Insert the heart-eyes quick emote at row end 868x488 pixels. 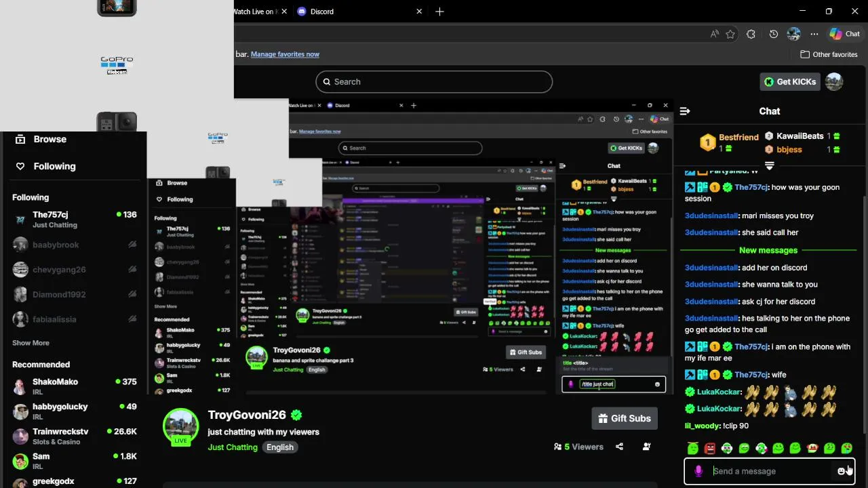click(x=846, y=448)
